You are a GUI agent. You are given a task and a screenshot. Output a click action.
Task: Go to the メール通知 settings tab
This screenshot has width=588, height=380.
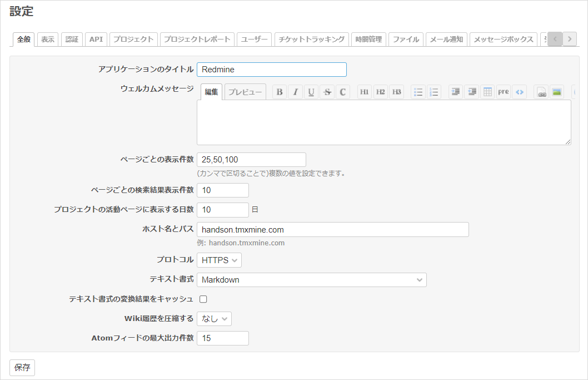[446, 39]
